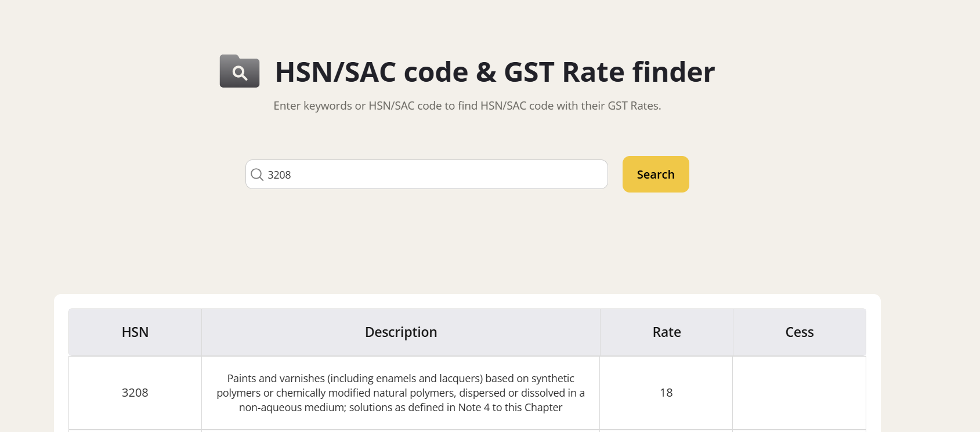This screenshot has height=432, width=980.
Task: Click 'GST Rate finder' in the heading
Action: click(609, 72)
